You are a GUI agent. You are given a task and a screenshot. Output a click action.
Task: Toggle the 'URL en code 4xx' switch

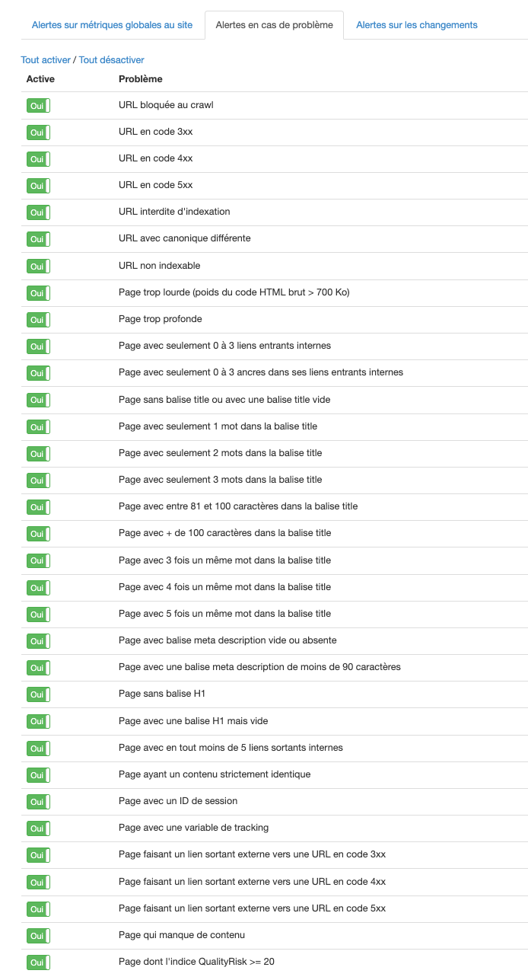click(x=38, y=159)
